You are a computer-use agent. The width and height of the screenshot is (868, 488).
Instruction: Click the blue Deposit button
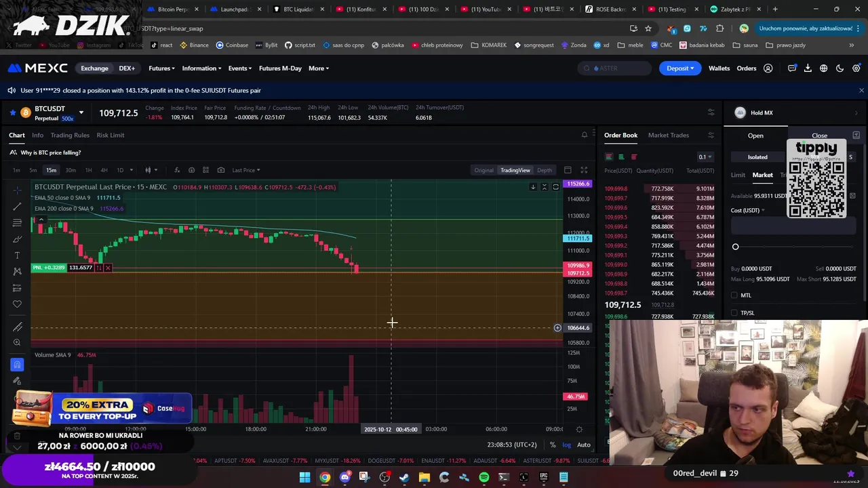pos(680,68)
